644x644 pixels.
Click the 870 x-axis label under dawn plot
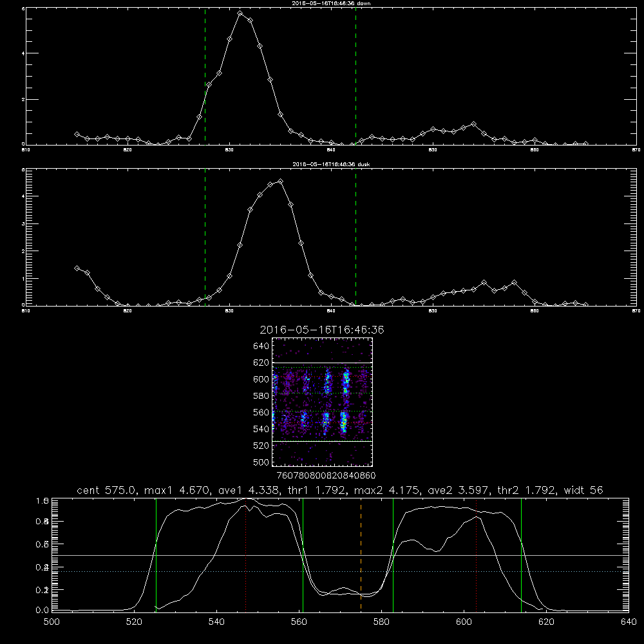tap(636, 150)
